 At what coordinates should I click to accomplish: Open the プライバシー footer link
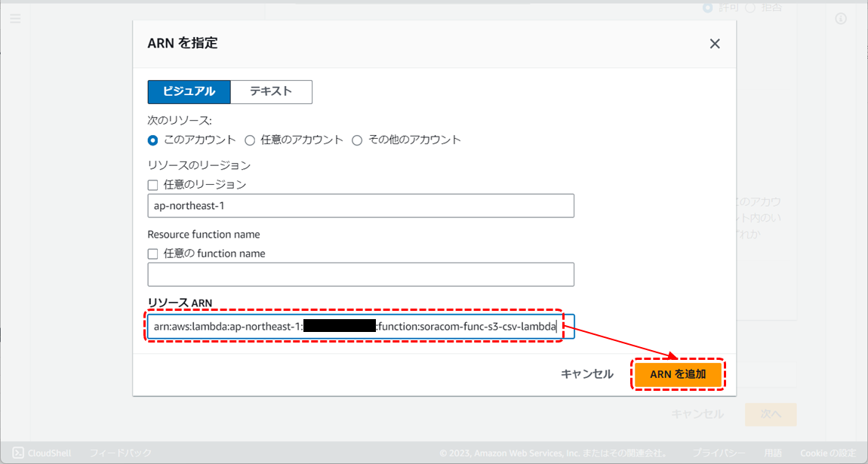[719, 453]
